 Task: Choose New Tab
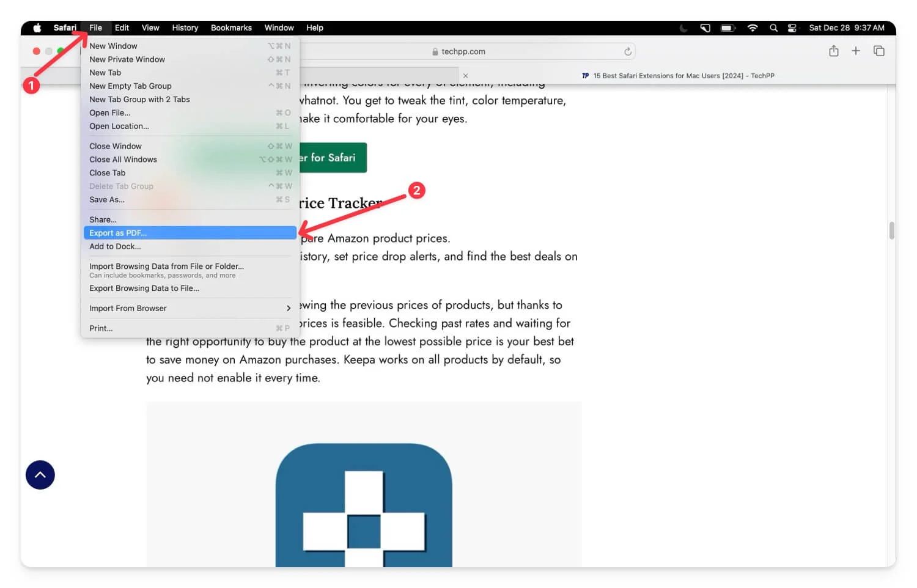[190, 73]
